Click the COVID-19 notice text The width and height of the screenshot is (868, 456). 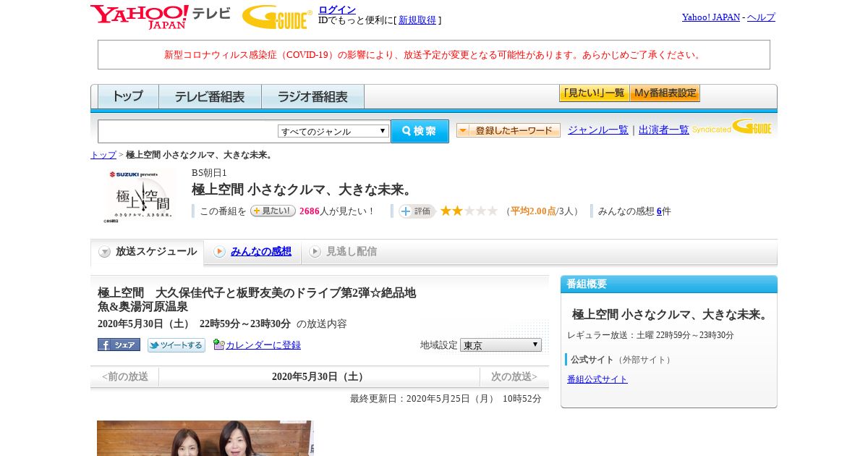pyautogui.click(x=434, y=55)
